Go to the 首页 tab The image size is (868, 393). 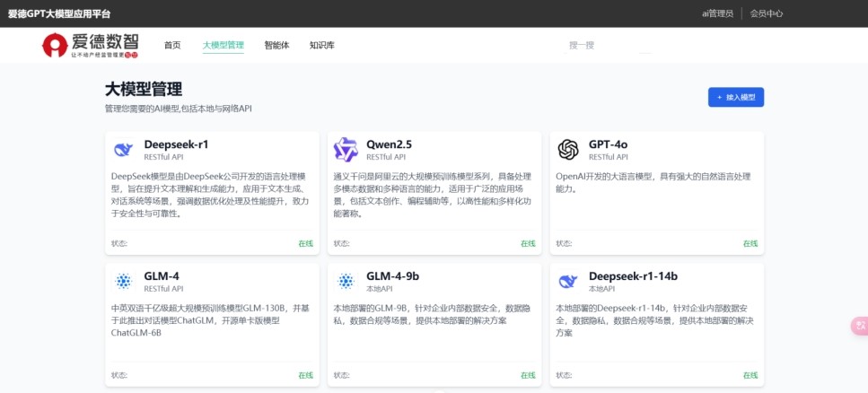pyautogui.click(x=172, y=46)
